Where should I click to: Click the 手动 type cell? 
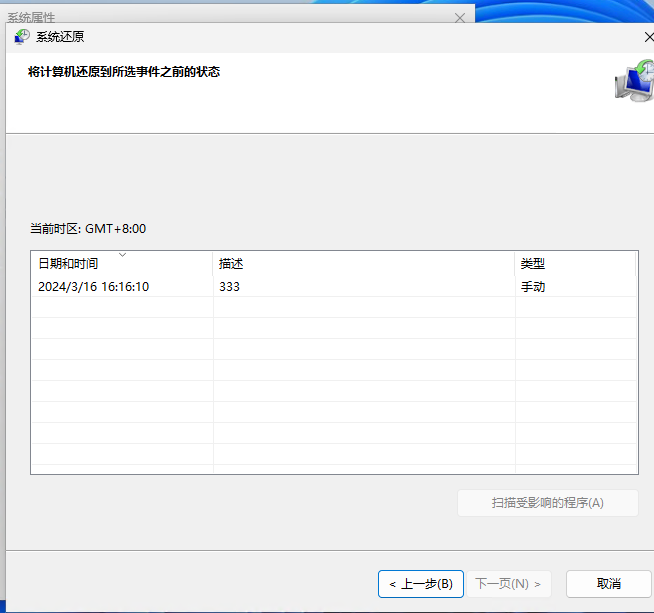(532, 287)
